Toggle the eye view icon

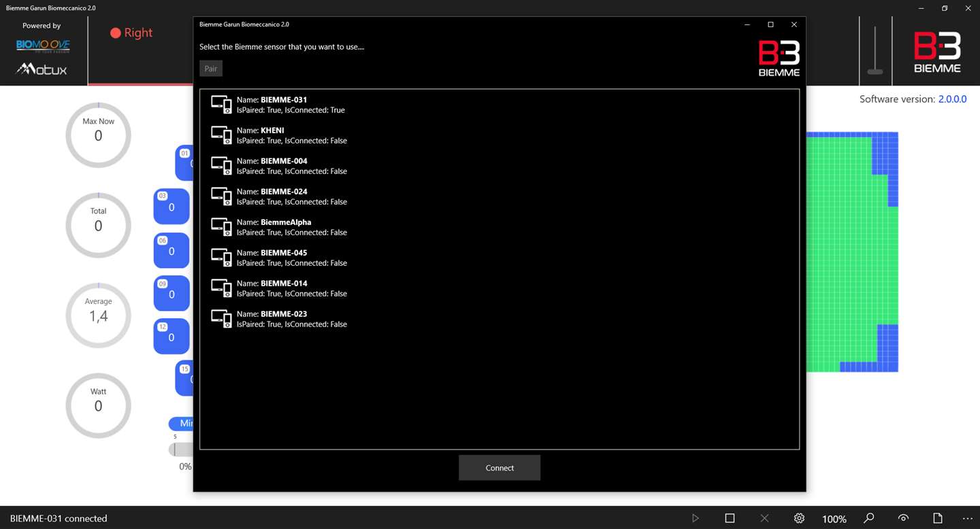click(x=903, y=518)
